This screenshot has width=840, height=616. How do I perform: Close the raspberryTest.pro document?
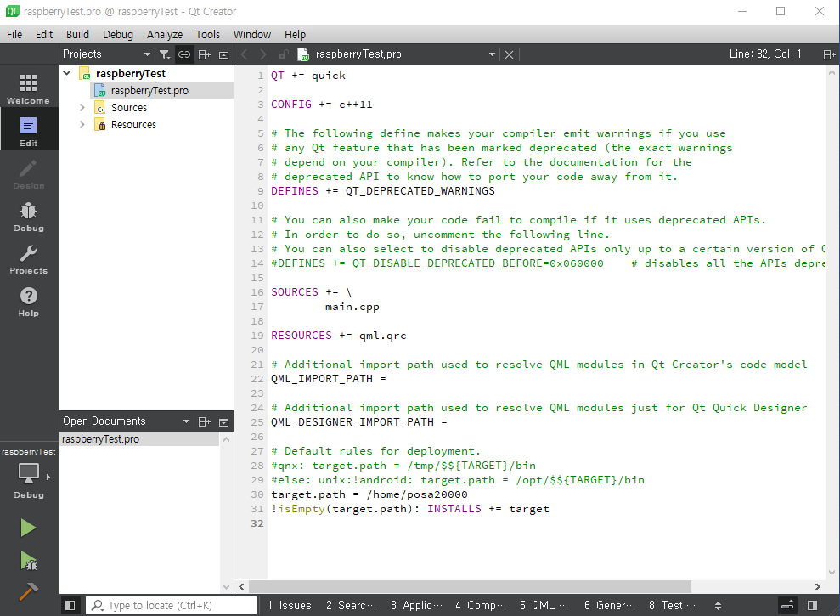509,54
